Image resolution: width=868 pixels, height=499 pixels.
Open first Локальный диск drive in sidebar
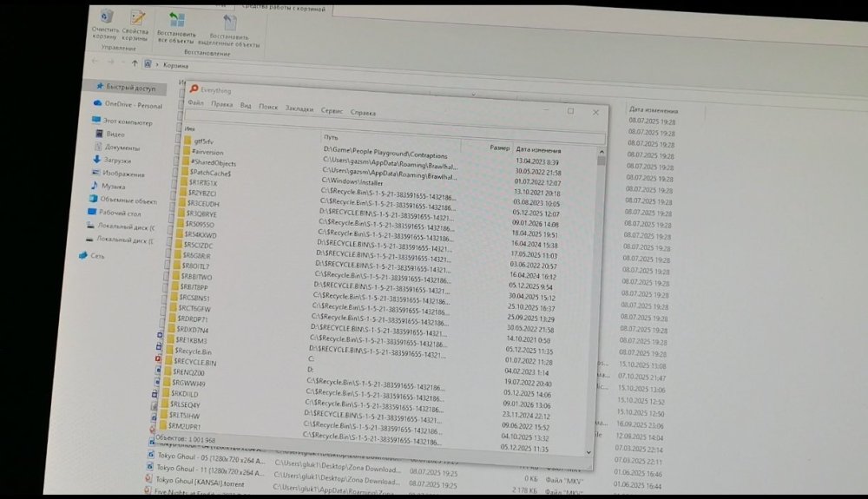[120, 227]
